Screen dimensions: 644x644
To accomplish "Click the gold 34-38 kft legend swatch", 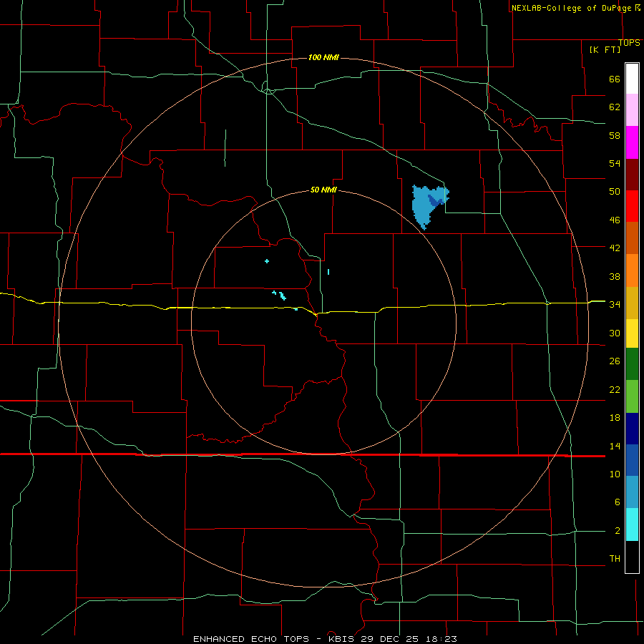I will tap(632, 303).
